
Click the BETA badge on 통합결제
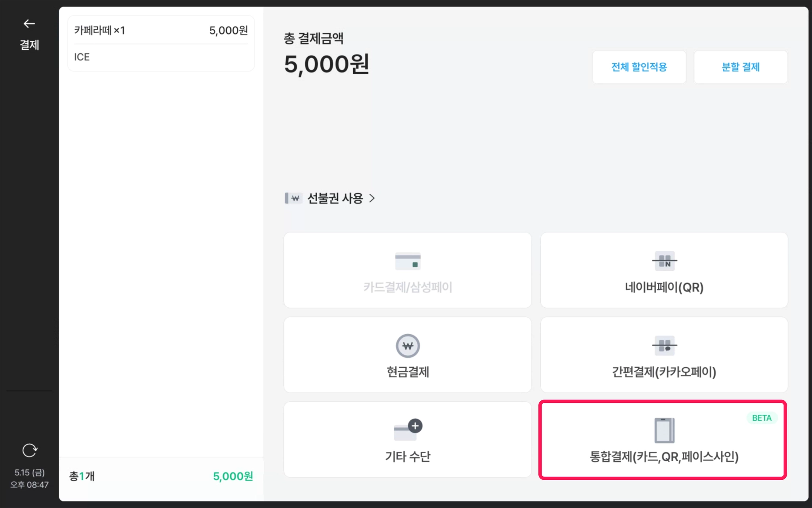click(x=762, y=418)
